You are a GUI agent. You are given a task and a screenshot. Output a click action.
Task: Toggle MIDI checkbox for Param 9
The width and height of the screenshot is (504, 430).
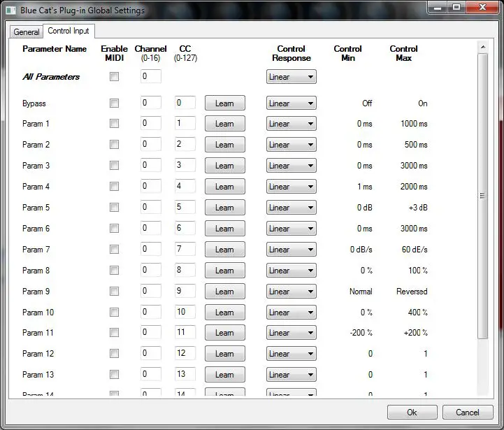[114, 292]
